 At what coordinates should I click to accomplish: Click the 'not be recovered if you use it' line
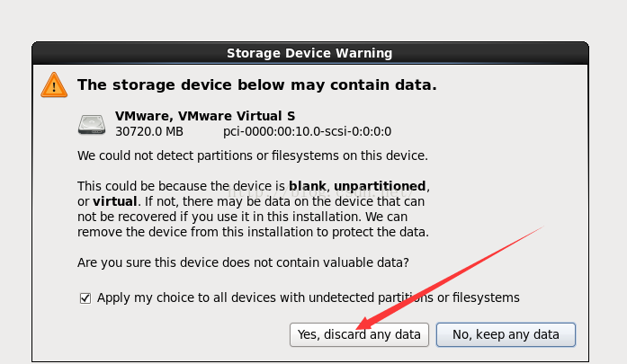point(243,217)
